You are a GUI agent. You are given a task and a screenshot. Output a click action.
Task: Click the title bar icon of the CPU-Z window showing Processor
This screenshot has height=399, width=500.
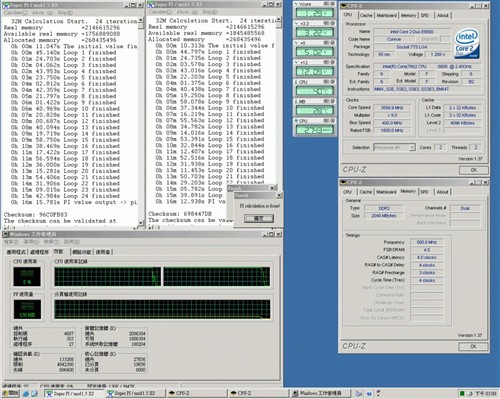pos(343,6)
